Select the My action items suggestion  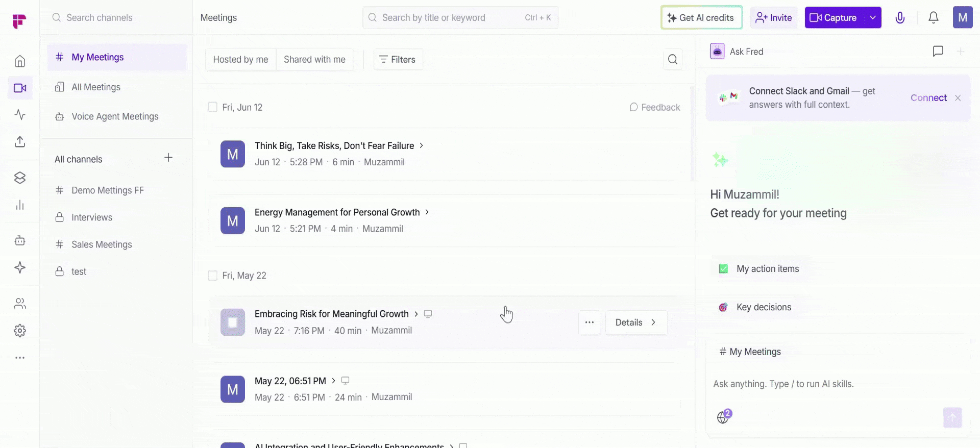pos(759,269)
